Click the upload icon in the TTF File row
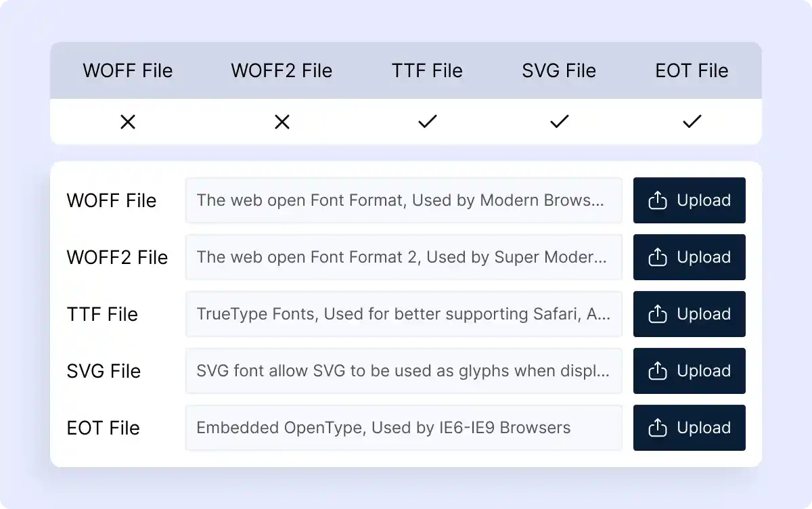The image size is (812, 509). click(657, 314)
